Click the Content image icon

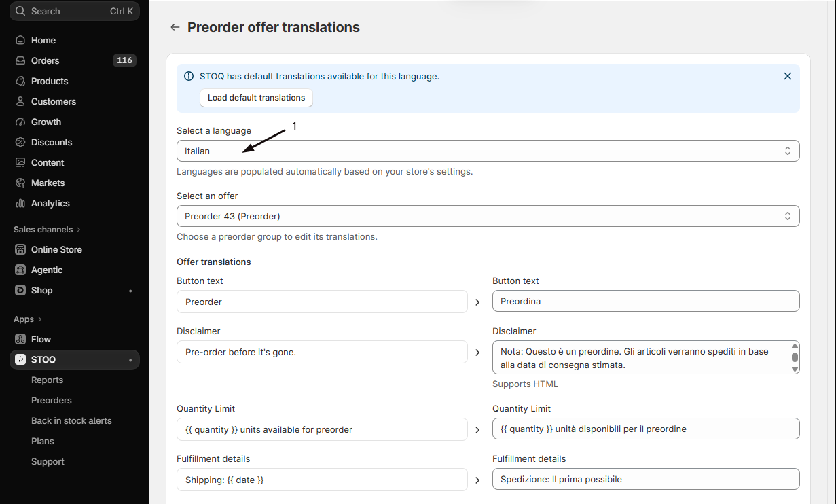coord(20,162)
